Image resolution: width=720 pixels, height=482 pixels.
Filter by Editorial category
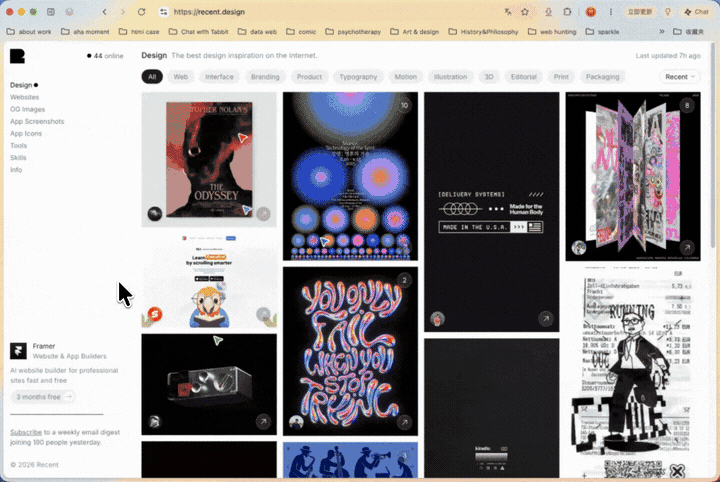[523, 77]
